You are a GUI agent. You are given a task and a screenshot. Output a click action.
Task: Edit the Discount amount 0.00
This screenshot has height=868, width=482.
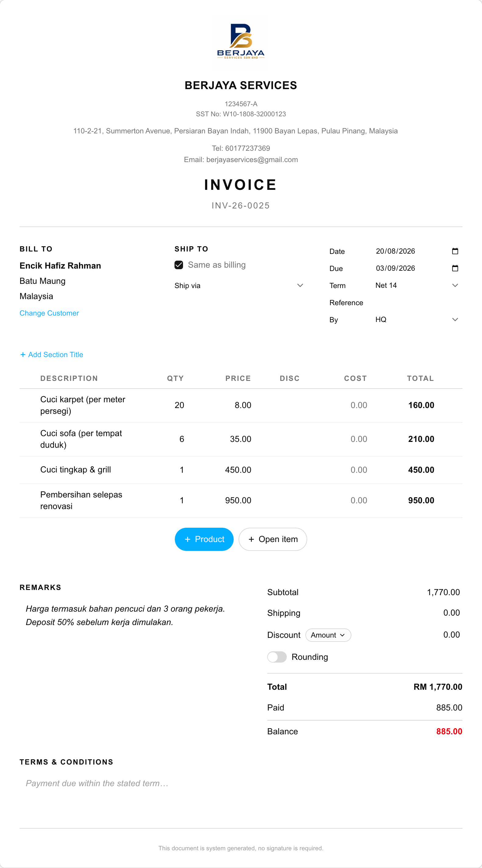[451, 635]
